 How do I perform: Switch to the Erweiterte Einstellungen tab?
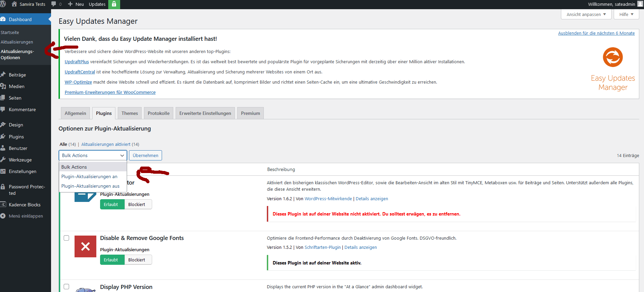[205, 113]
